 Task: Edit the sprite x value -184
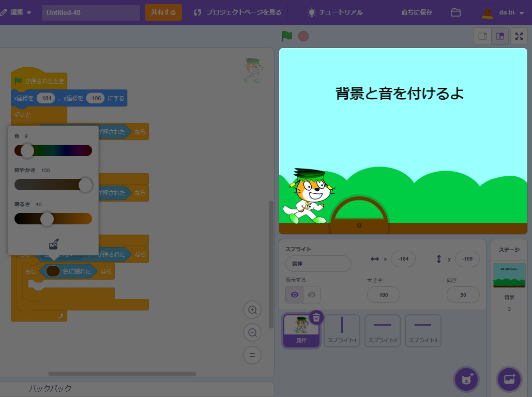click(403, 259)
